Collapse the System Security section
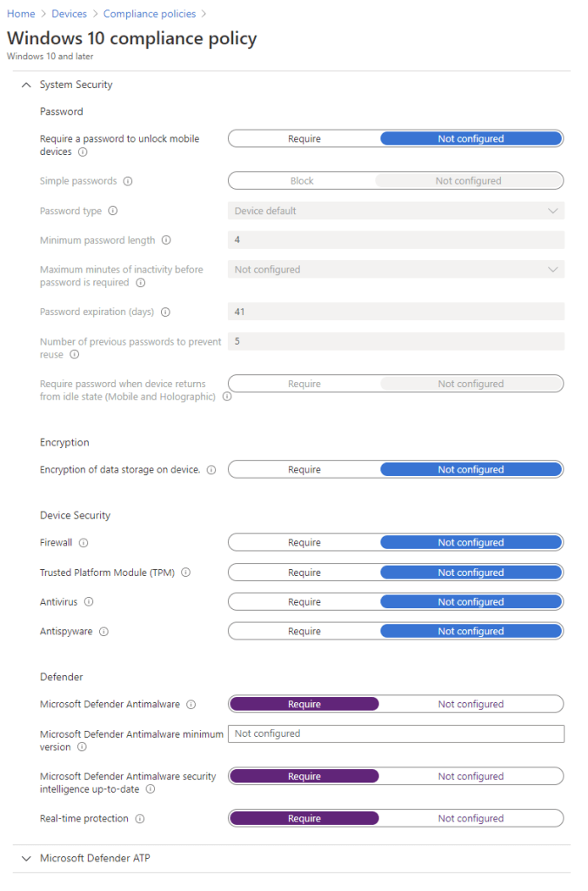This screenshot has width=588, height=891. point(26,85)
